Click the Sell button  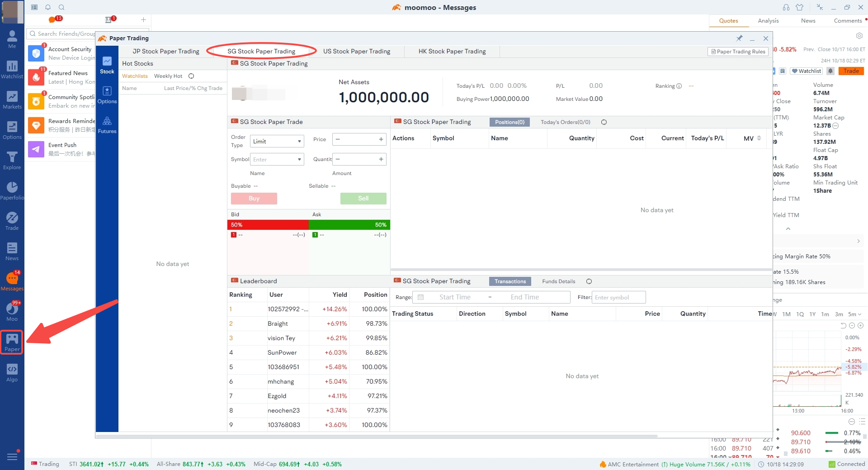click(363, 199)
